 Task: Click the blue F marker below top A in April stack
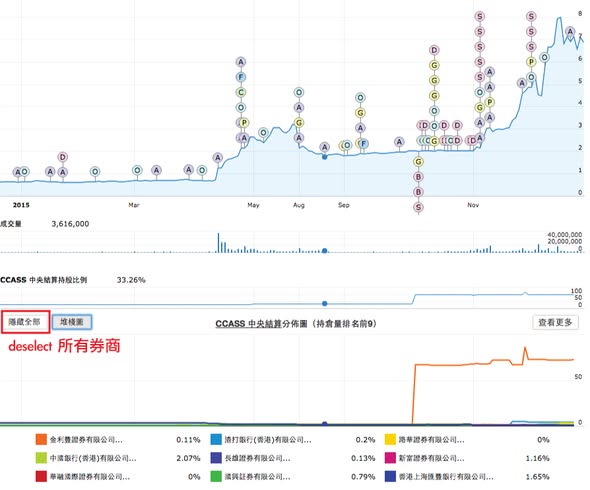pyautogui.click(x=241, y=77)
